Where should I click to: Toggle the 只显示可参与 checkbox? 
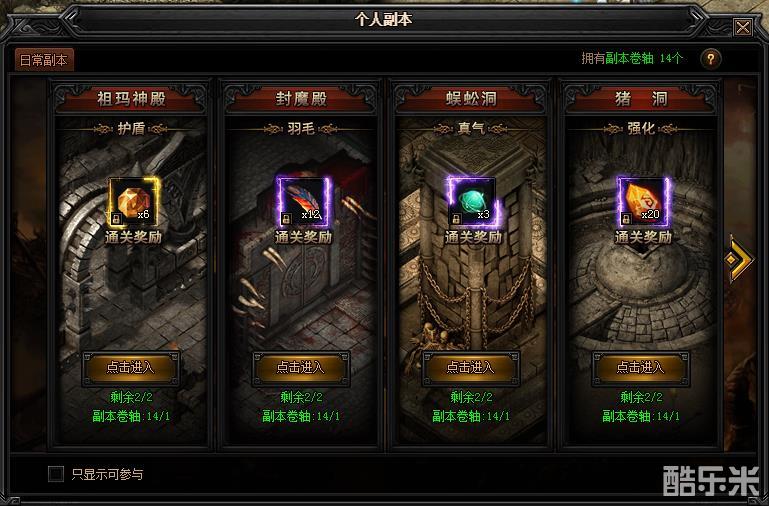[56, 474]
